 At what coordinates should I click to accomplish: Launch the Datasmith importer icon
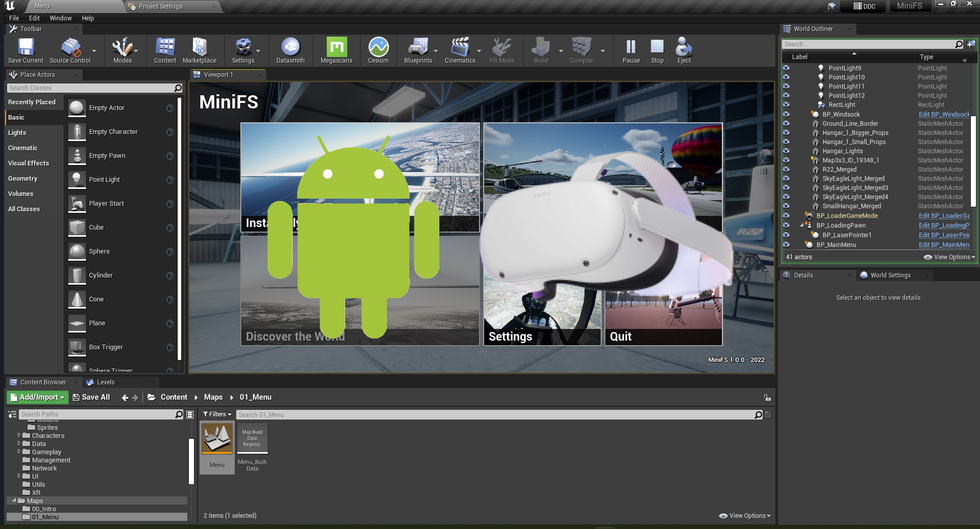click(x=291, y=50)
